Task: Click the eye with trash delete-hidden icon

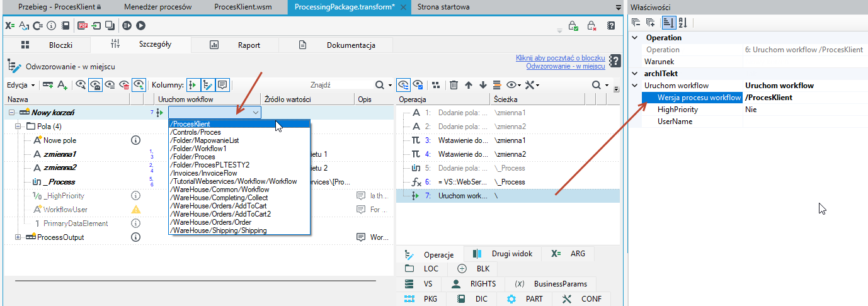Action: click(x=125, y=84)
